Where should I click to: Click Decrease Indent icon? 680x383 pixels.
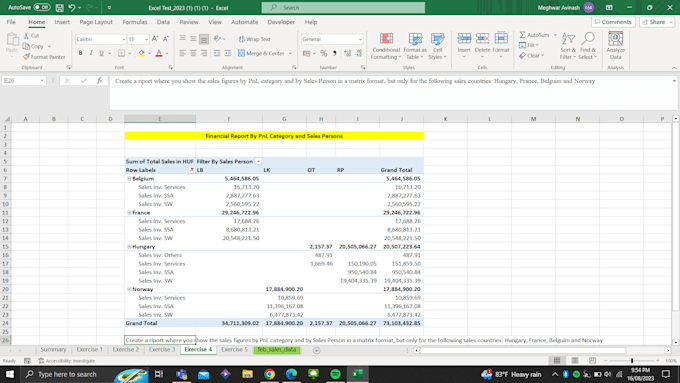click(x=217, y=53)
